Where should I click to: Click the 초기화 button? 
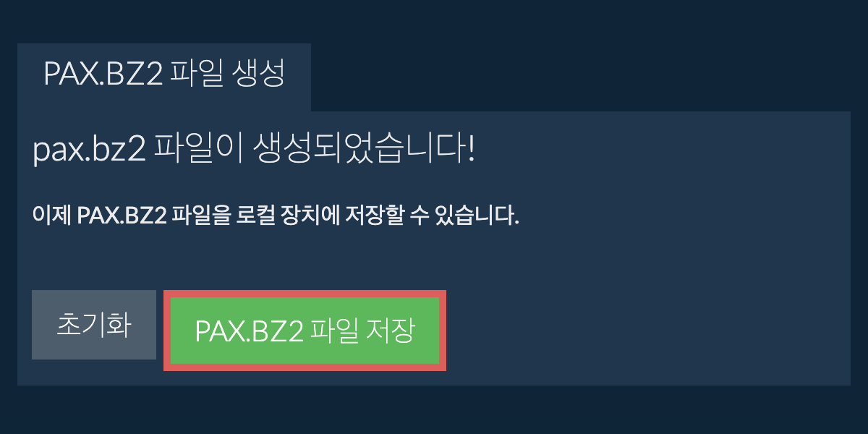(94, 325)
